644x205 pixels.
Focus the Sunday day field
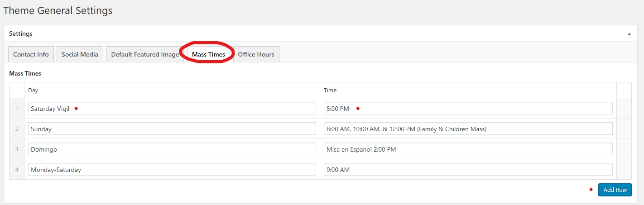pos(172,129)
